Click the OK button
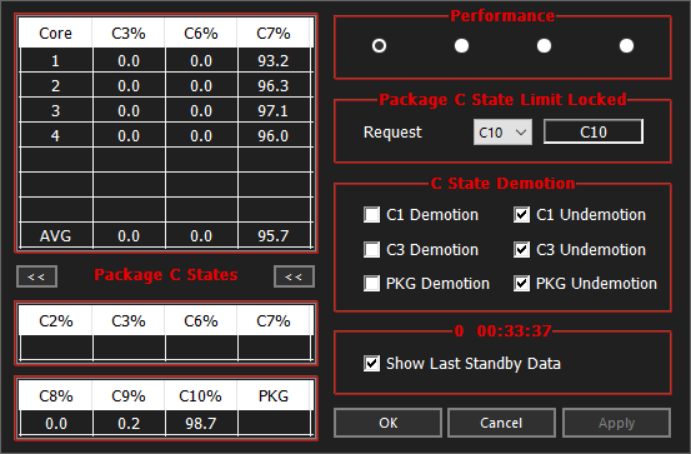 (x=388, y=423)
